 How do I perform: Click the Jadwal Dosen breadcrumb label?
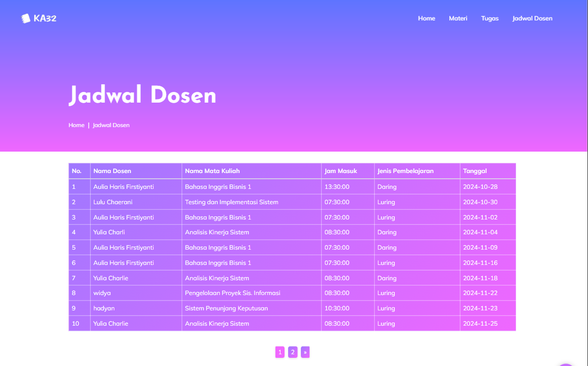111,125
